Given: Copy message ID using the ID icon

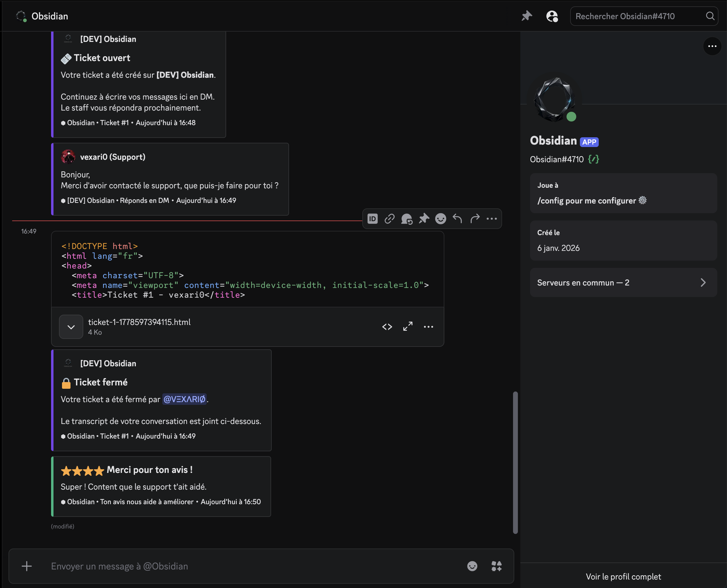Looking at the screenshot, I should tap(373, 219).
